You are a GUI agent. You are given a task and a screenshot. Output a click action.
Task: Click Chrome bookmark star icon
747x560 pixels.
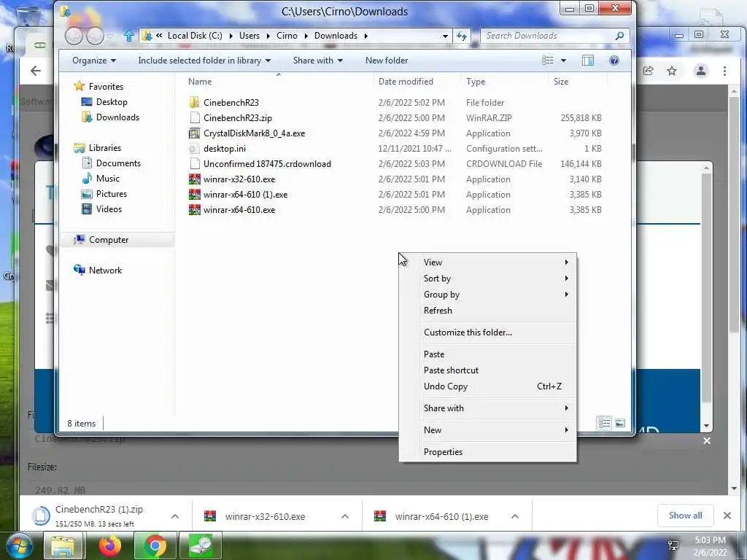pos(672,71)
